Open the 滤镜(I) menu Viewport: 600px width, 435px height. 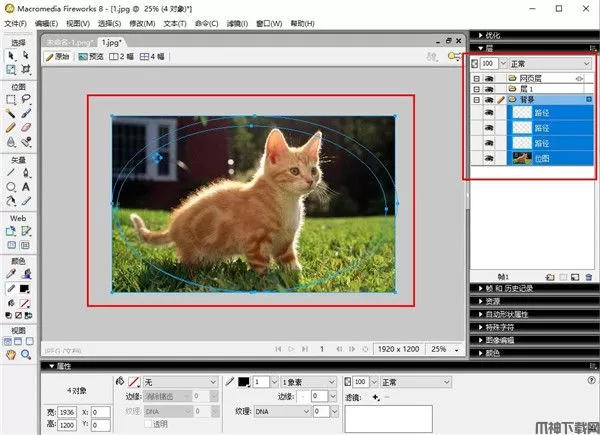point(237,22)
